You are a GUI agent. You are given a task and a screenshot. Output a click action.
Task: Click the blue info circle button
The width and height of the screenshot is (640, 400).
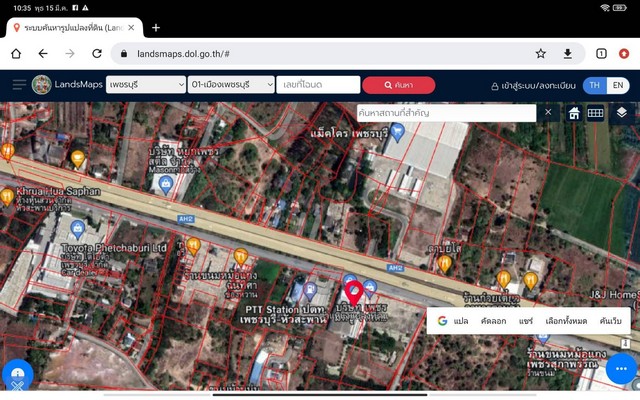(18, 373)
